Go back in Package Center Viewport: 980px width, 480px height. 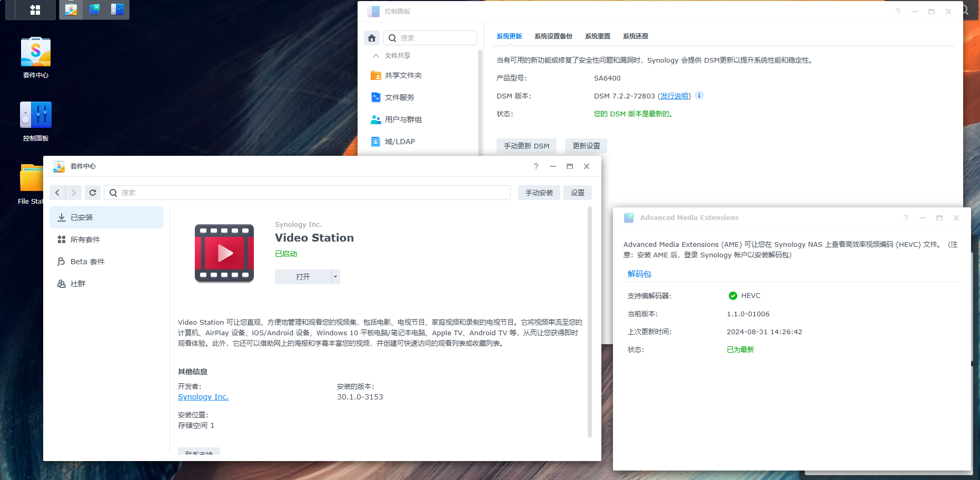pyautogui.click(x=57, y=193)
